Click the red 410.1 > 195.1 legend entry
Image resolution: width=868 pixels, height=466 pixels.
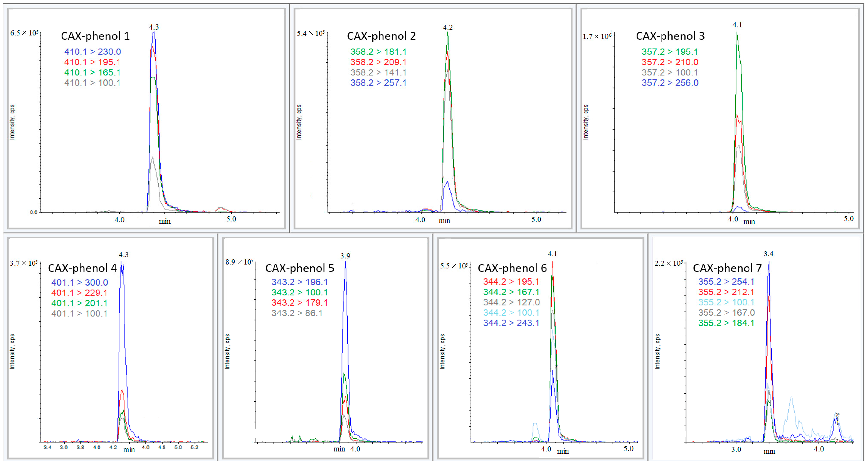pos(92,62)
